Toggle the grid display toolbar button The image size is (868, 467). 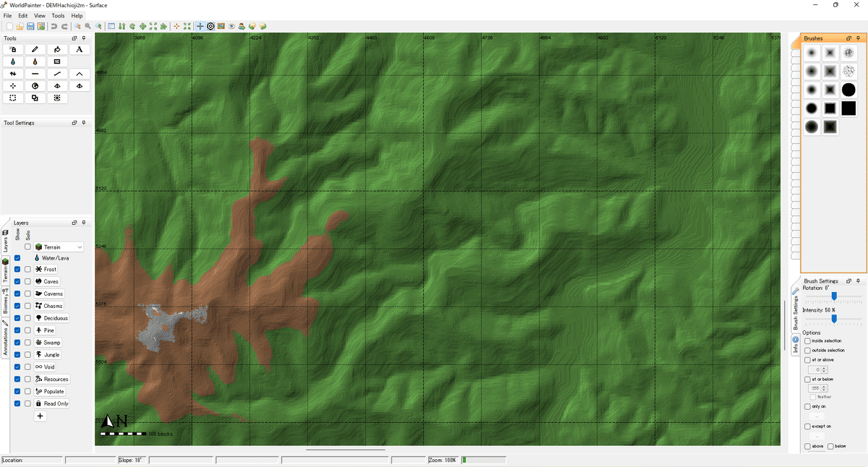pyautogui.click(x=200, y=27)
